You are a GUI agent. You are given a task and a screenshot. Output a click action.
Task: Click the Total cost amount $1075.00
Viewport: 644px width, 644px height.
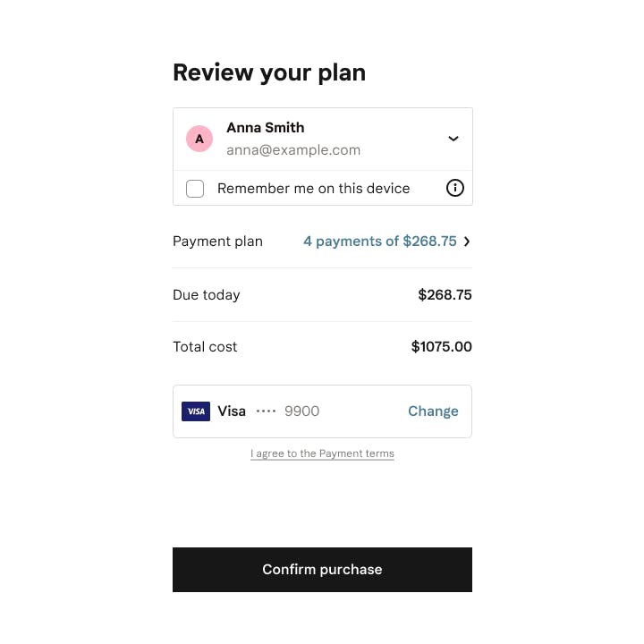[442, 347]
